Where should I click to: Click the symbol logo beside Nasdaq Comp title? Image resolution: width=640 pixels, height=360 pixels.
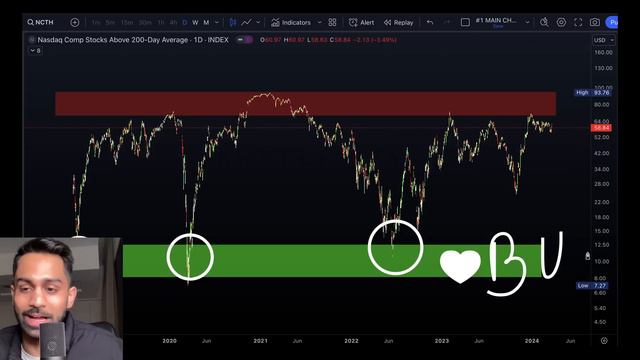[32, 40]
